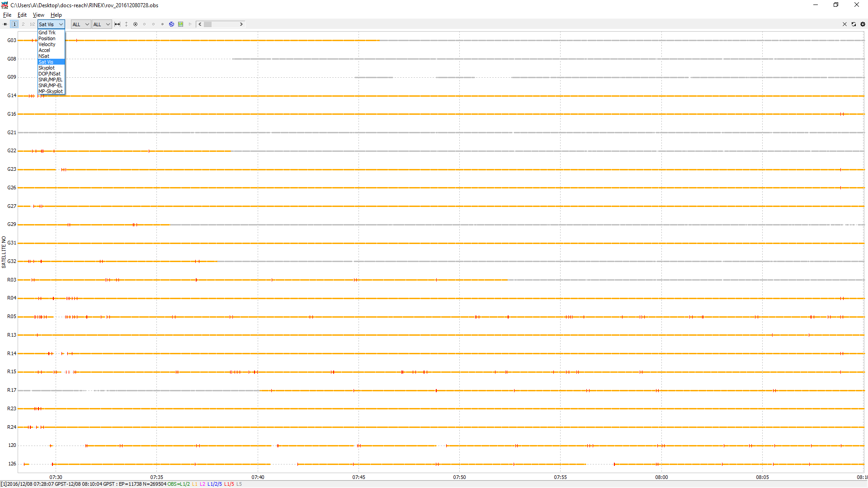This screenshot has height=488, width=868.
Task: Click the 126 satellite label
Action: pyautogui.click(x=12, y=464)
